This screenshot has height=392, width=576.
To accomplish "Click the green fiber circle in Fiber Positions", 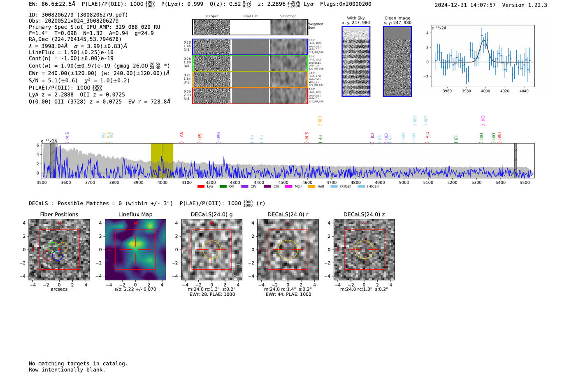I will 53,247.
